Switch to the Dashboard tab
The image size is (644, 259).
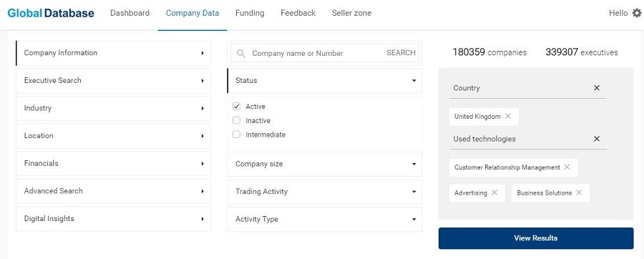click(x=130, y=13)
